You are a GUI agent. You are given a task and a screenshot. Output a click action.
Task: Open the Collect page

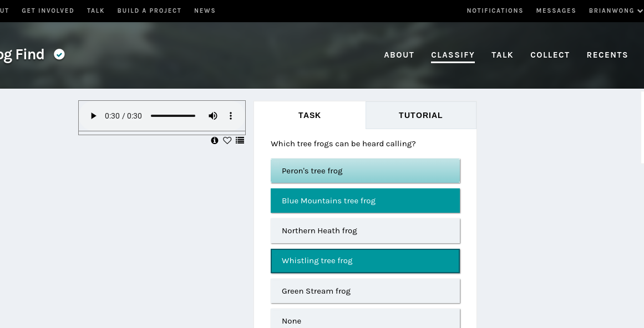(x=550, y=55)
